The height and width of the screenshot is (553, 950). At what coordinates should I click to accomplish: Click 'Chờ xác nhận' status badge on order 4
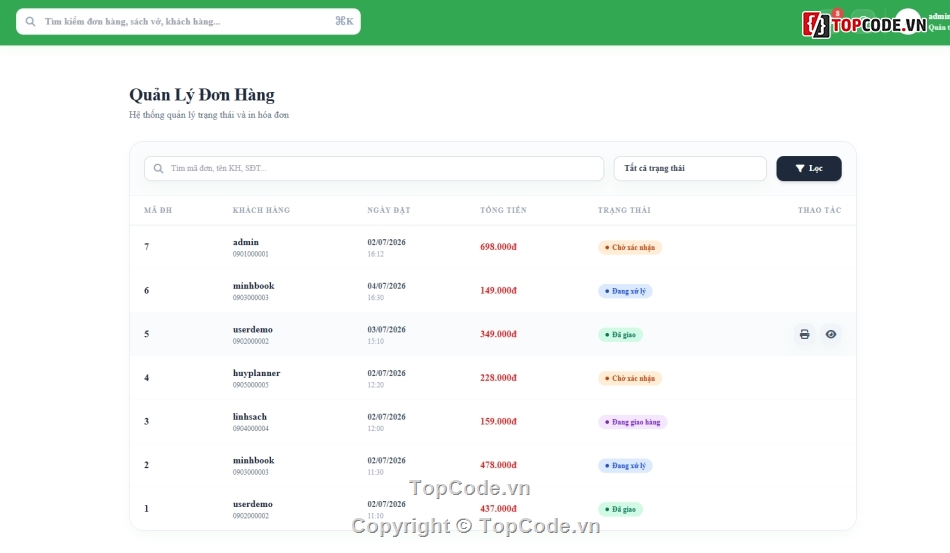point(630,378)
